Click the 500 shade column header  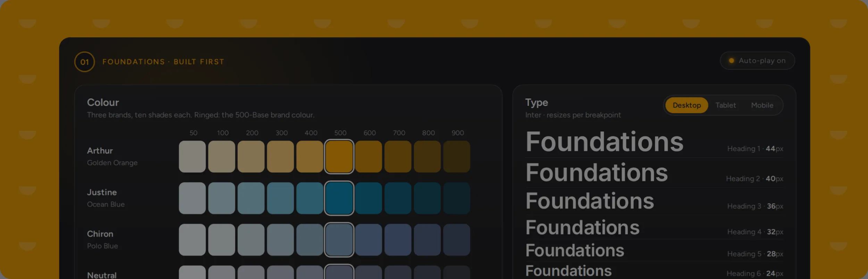pyautogui.click(x=340, y=133)
